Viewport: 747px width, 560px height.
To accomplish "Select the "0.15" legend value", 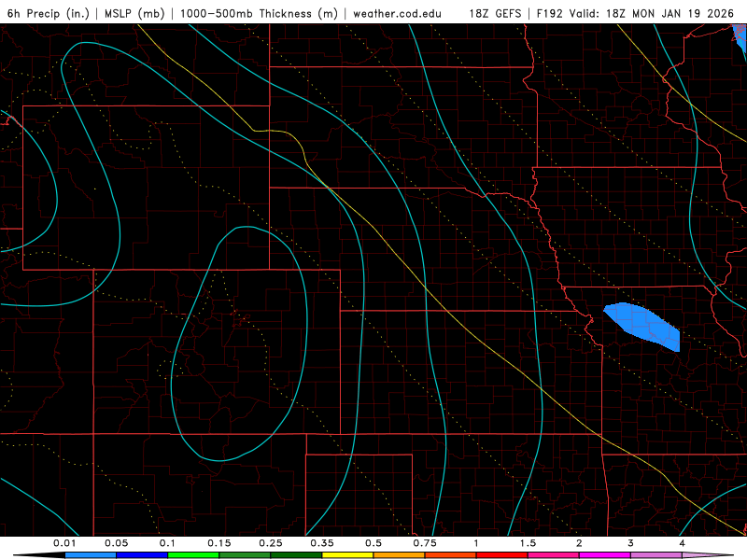I will (x=219, y=543).
